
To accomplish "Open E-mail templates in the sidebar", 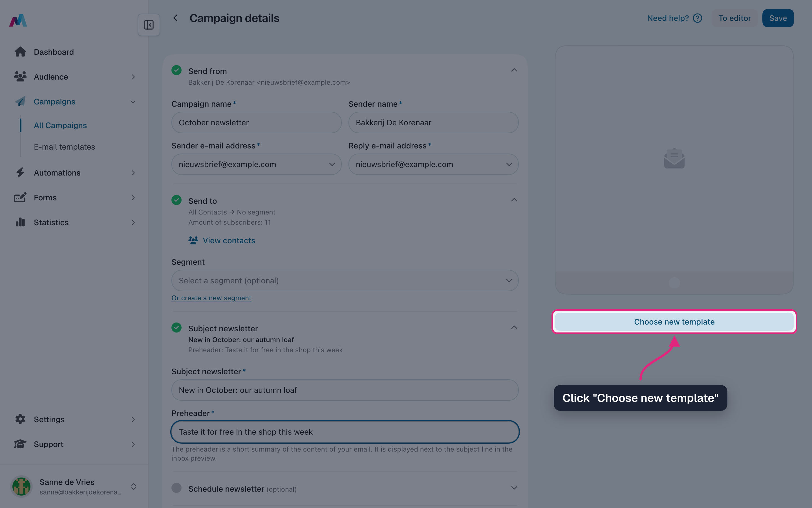I will (64, 147).
